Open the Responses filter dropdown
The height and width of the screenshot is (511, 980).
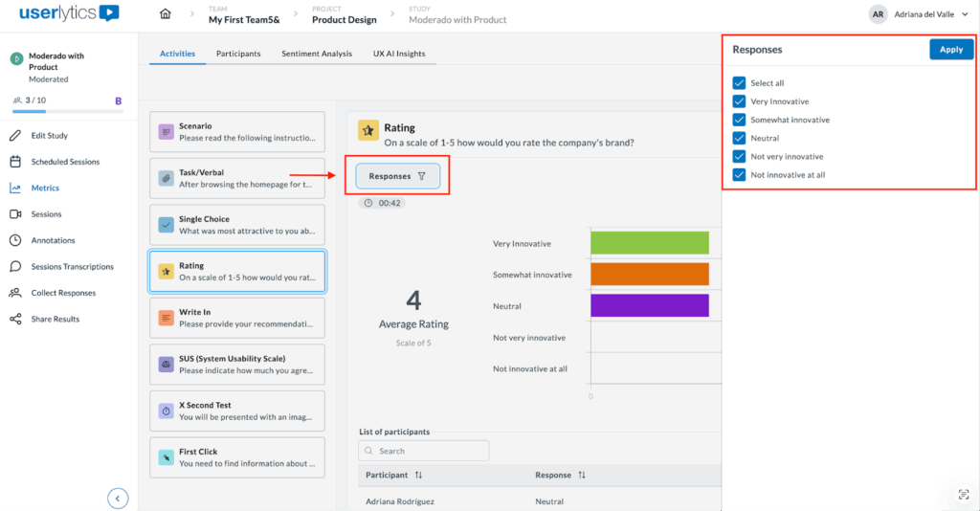click(398, 176)
